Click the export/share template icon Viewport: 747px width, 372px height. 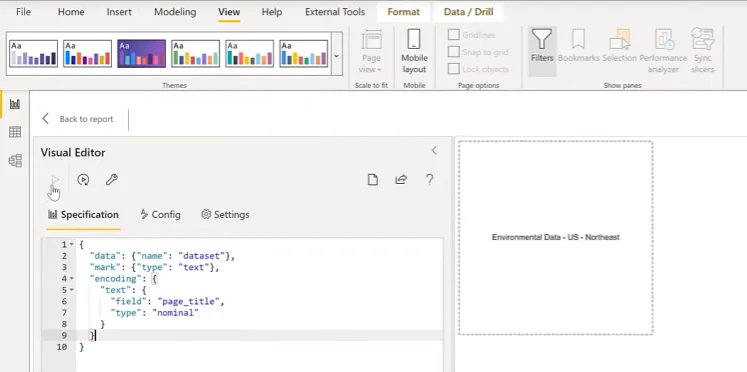401,180
